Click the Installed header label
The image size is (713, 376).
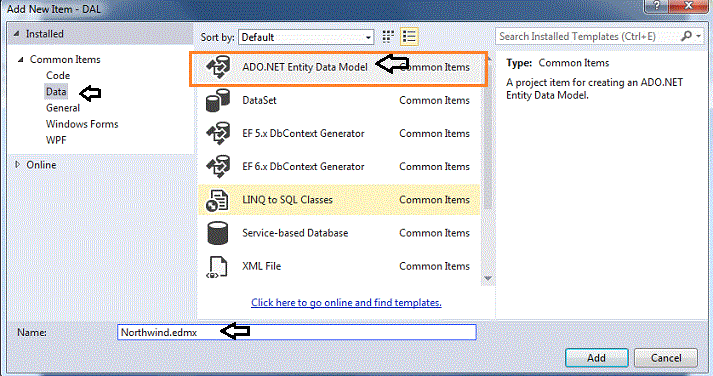coord(45,34)
